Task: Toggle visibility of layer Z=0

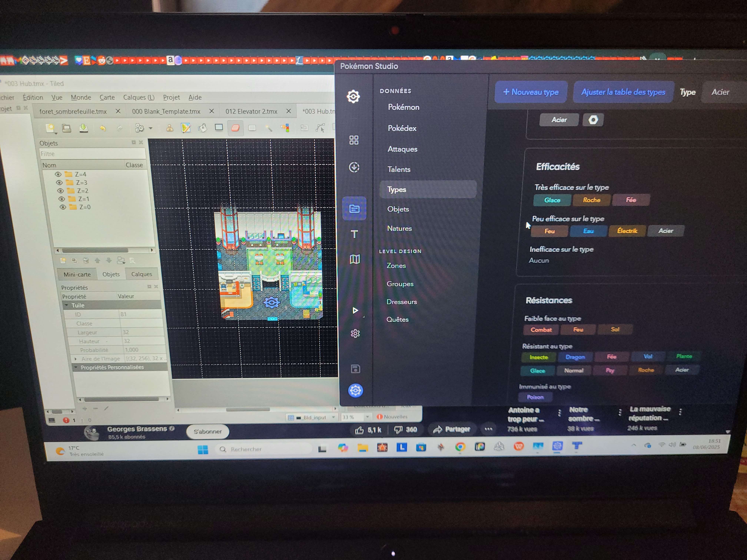Action: click(x=63, y=207)
